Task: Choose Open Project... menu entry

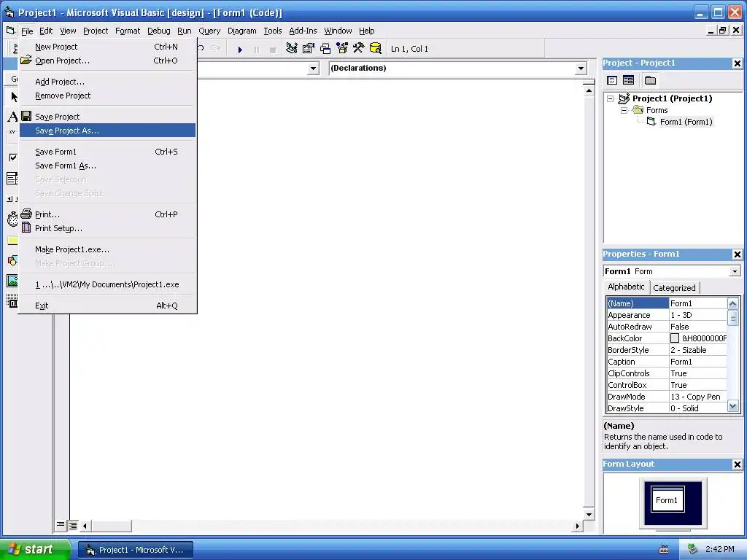Action: point(108,61)
